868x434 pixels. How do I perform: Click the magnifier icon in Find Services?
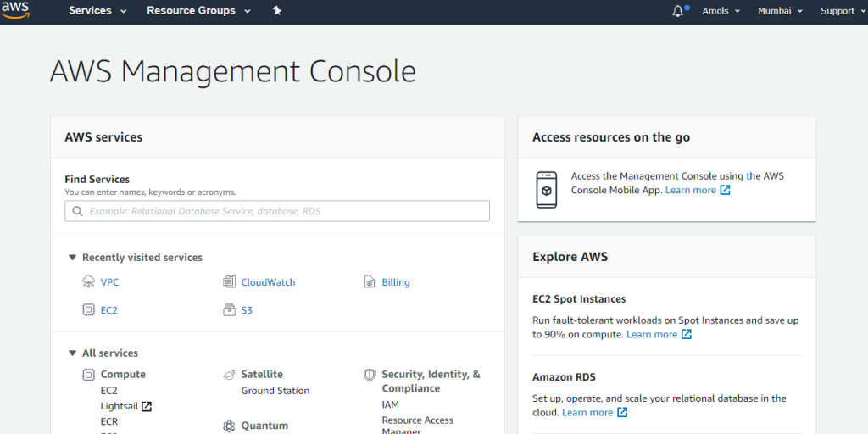tap(77, 211)
